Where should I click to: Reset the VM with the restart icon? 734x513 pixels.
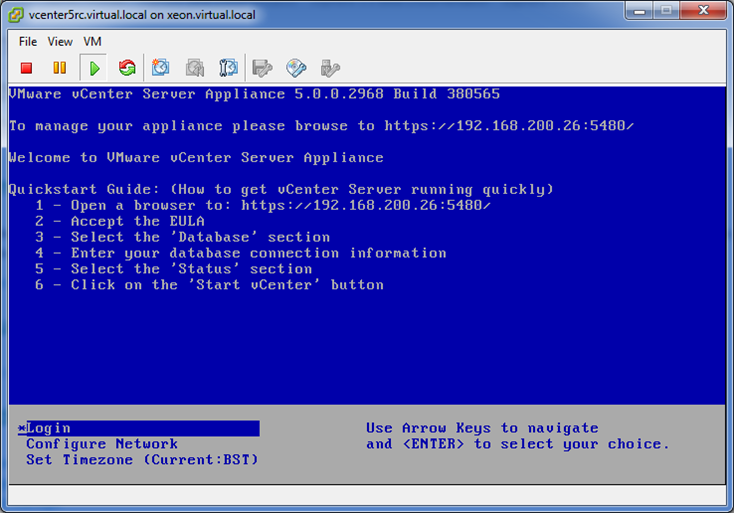pyautogui.click(x=126, y=68)
